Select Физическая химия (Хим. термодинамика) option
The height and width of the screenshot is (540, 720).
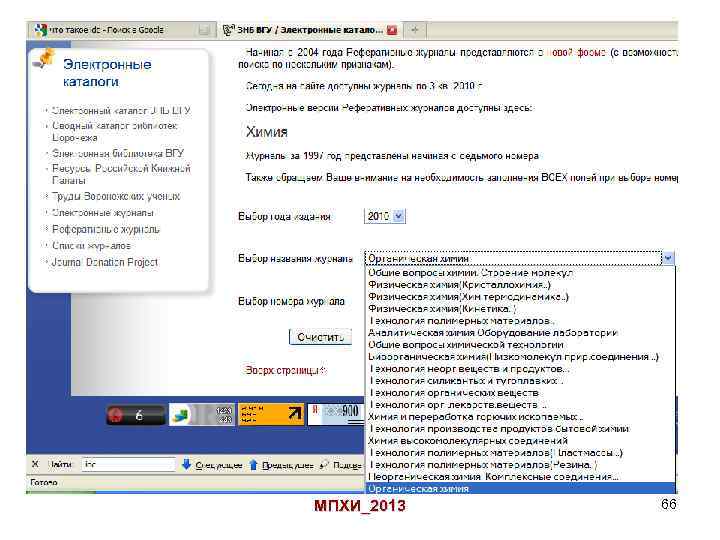coord(520,297)
